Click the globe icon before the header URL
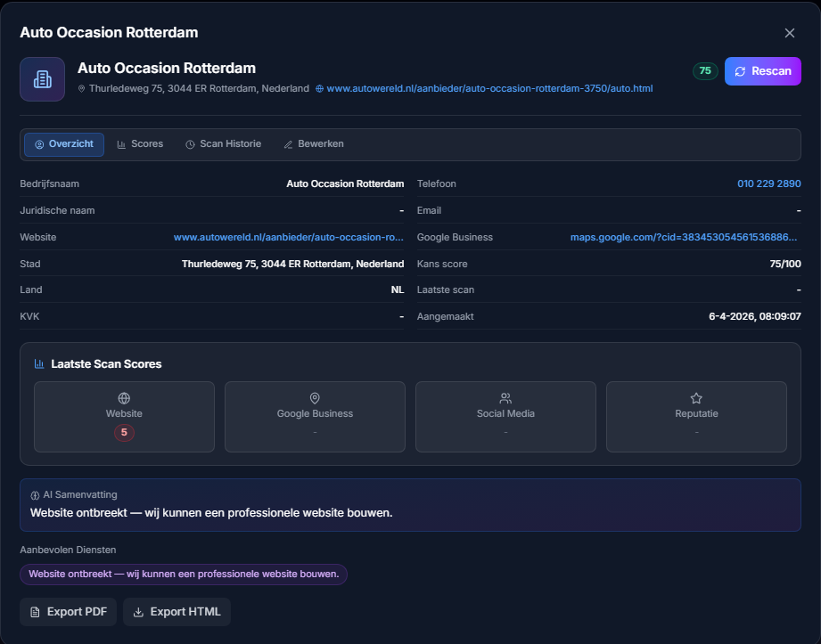The image size is (821, 644). click(x=319, y=89)
